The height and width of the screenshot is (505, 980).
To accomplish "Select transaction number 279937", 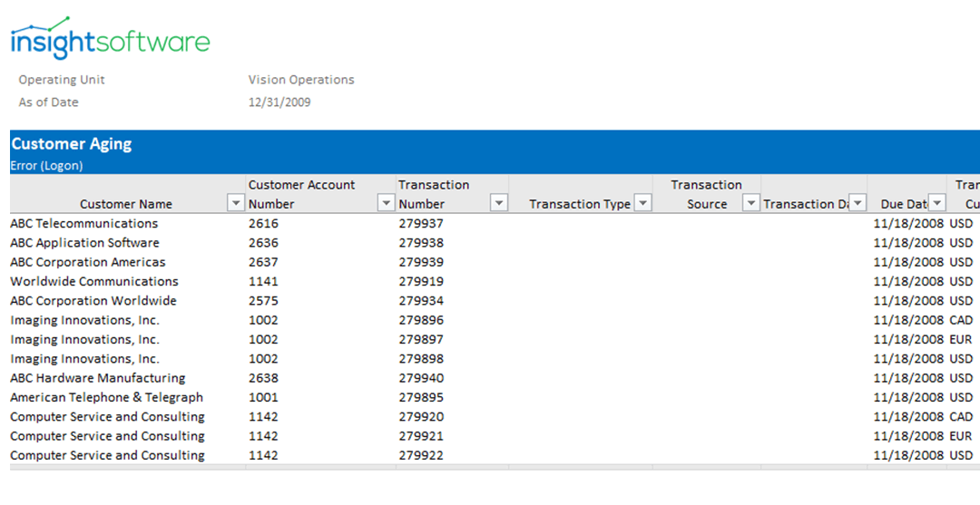I will [x=421, y=223].
